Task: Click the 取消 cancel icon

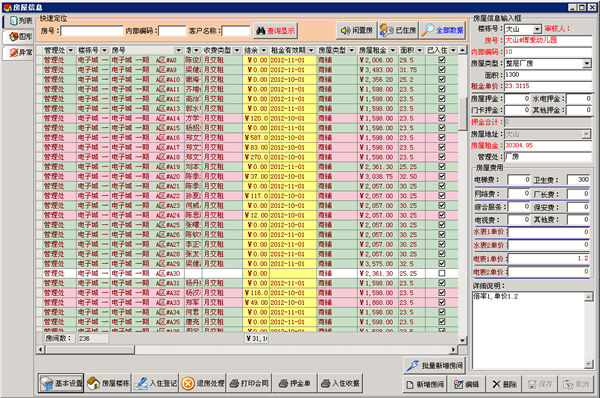Action: pyautogui.click(x=568, y=384)
